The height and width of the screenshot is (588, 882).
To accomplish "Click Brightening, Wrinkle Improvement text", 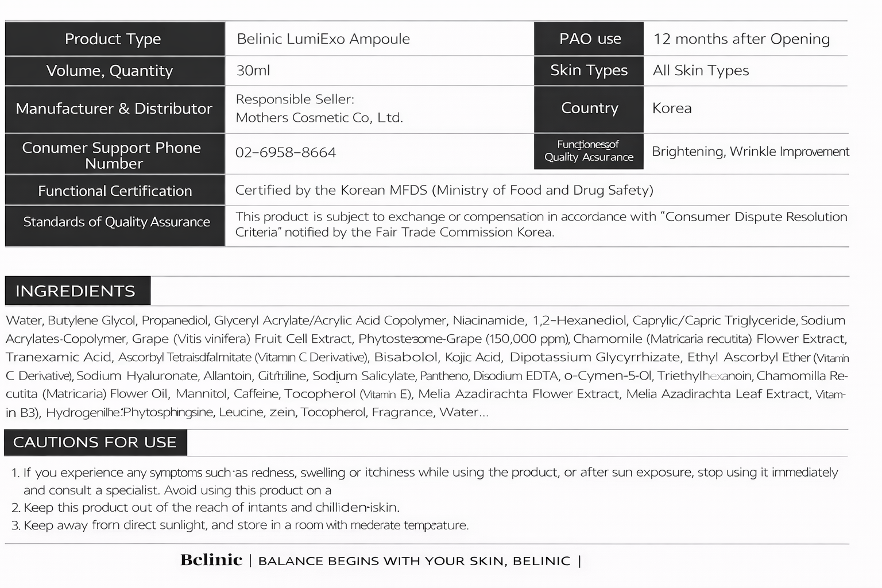I will click(750, 152).
